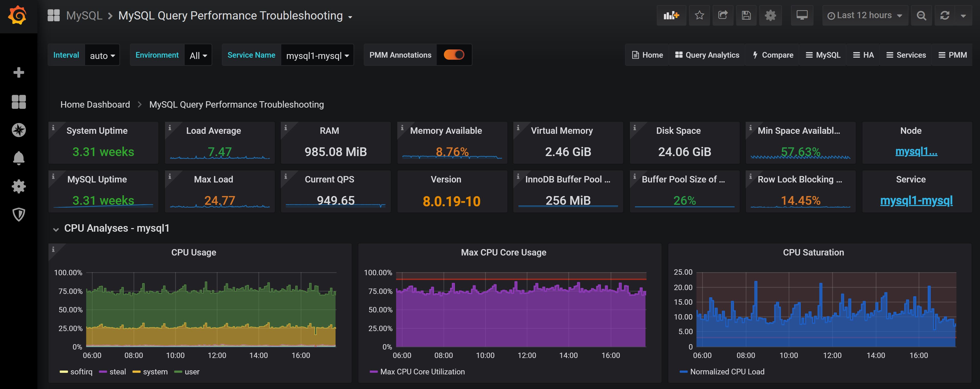Image resolution: width=980 pixels, height=389 pixels.
Task: Open Alerting bell in sidebar
Action: [x=19, y=158]
